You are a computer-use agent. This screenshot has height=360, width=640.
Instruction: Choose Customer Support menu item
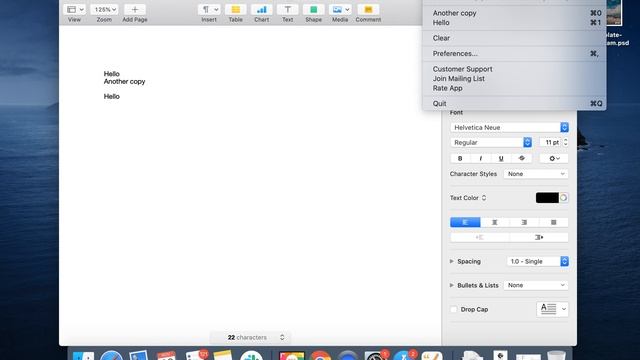click(514, 69)
